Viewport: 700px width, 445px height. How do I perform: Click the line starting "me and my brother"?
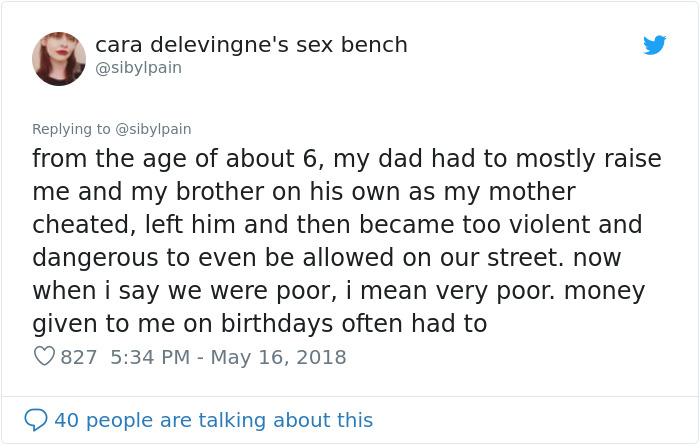[x=303, y=192]
